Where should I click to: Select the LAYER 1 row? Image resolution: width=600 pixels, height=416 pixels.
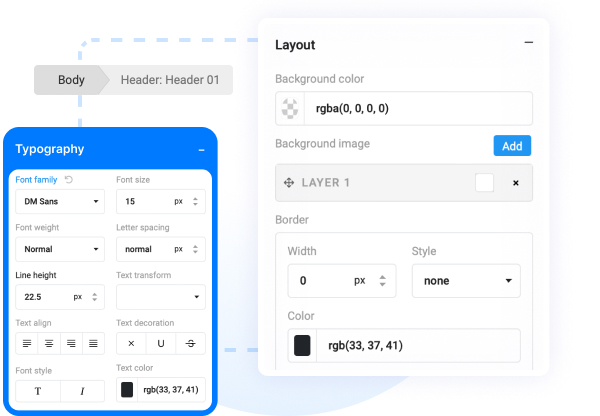click(x=404, y=183)
